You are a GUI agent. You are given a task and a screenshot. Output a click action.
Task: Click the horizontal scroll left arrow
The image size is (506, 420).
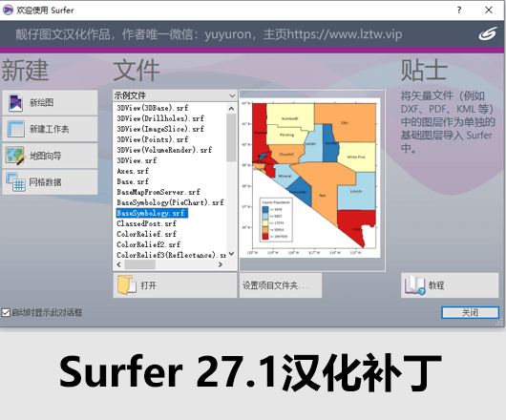pyautogui.click(x=118, y=264)
